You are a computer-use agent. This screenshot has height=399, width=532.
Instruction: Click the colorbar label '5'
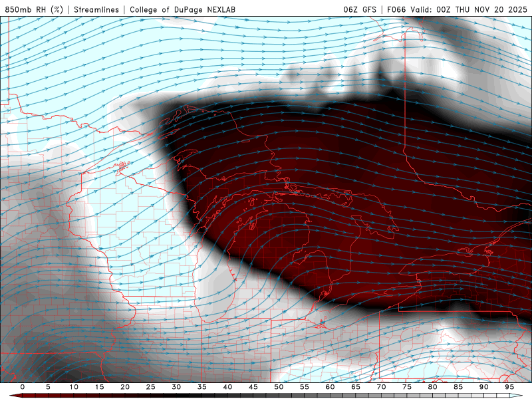pos(48,387)
